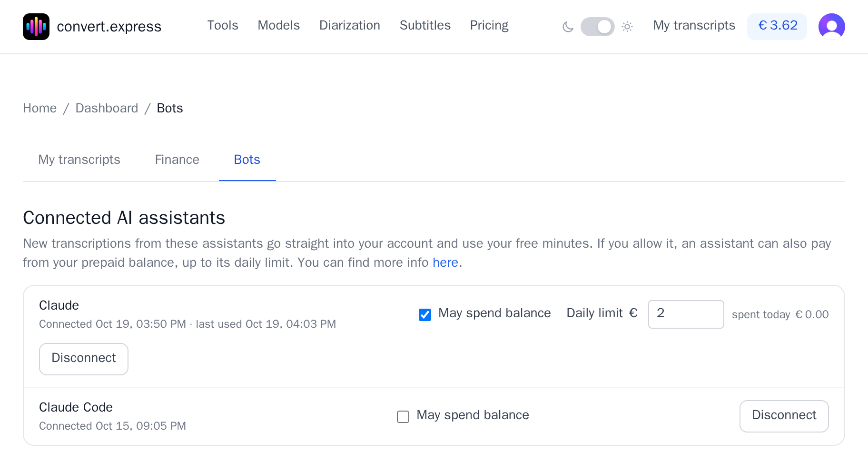Click the moon dark mode icon
868x463 pixels.
568,27
